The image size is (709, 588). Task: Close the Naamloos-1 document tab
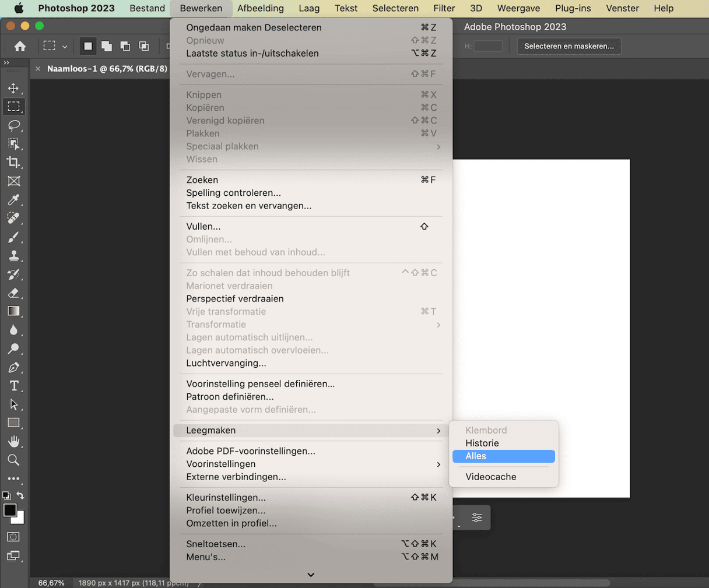tap(38, 69)
